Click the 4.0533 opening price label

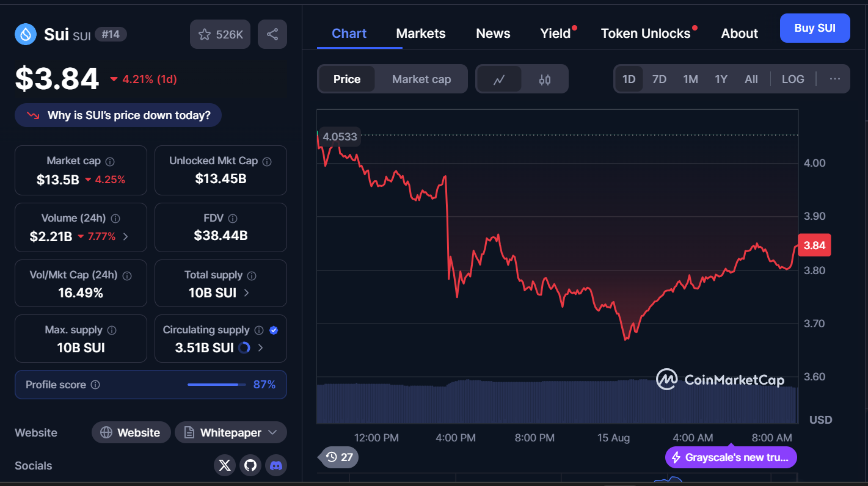pyautogui.click(x=340, y=137)
